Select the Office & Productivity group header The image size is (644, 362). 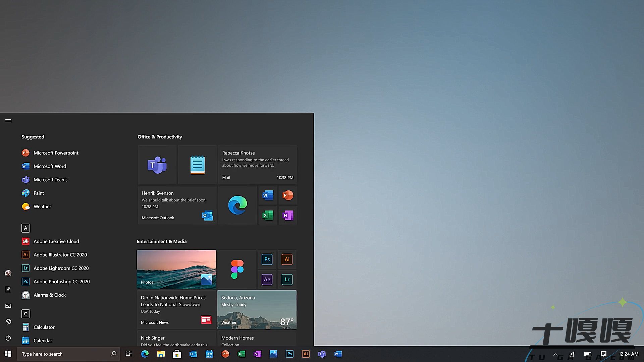160,137
